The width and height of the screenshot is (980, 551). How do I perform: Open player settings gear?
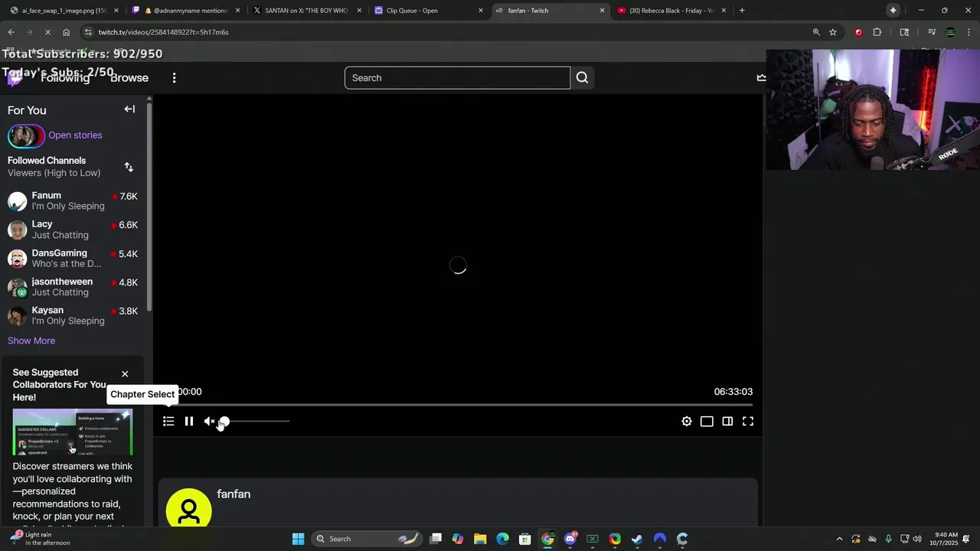point(687,421)
